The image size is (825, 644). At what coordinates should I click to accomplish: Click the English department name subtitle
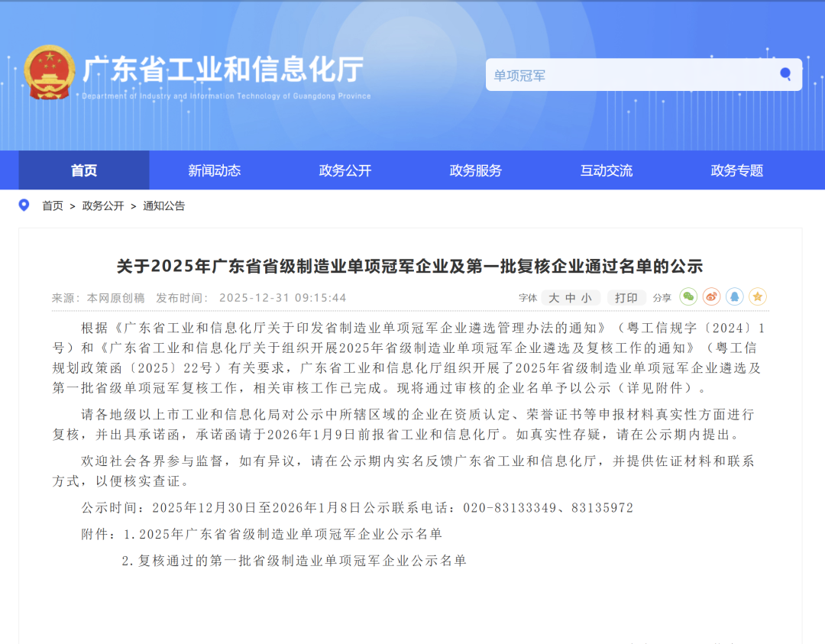[x=226, y=95]
